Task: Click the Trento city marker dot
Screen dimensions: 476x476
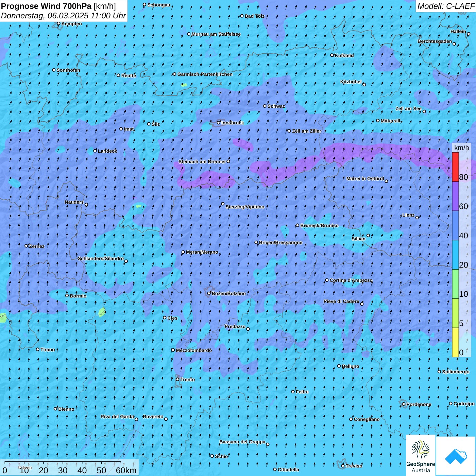Action: pos(177,379)
